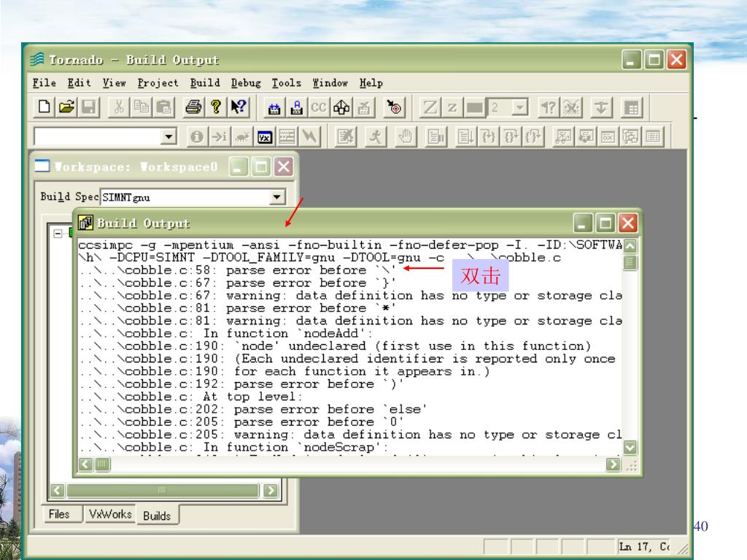Click the Build Output vertical scrollbar thumb
Viewport: 747px width, 560px height.
tap(630, 262)
